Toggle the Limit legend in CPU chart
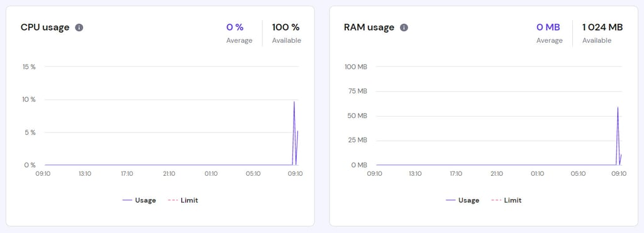644x233 pixels. coord(183,200)
